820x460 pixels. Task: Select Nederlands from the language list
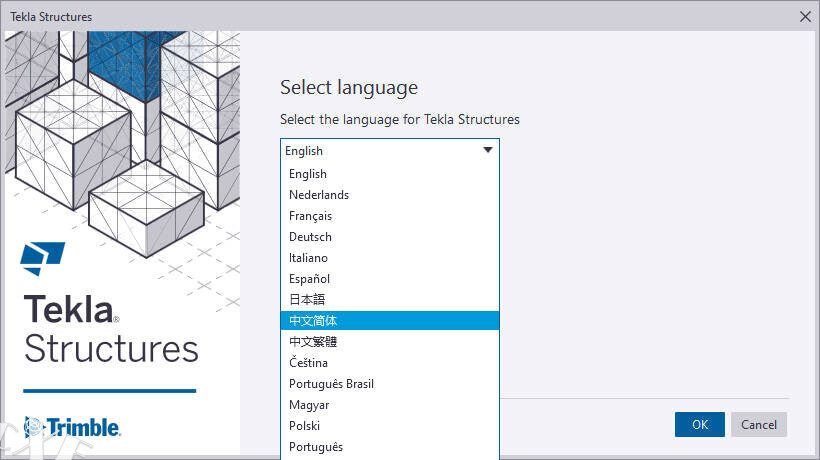coord(319,195)
